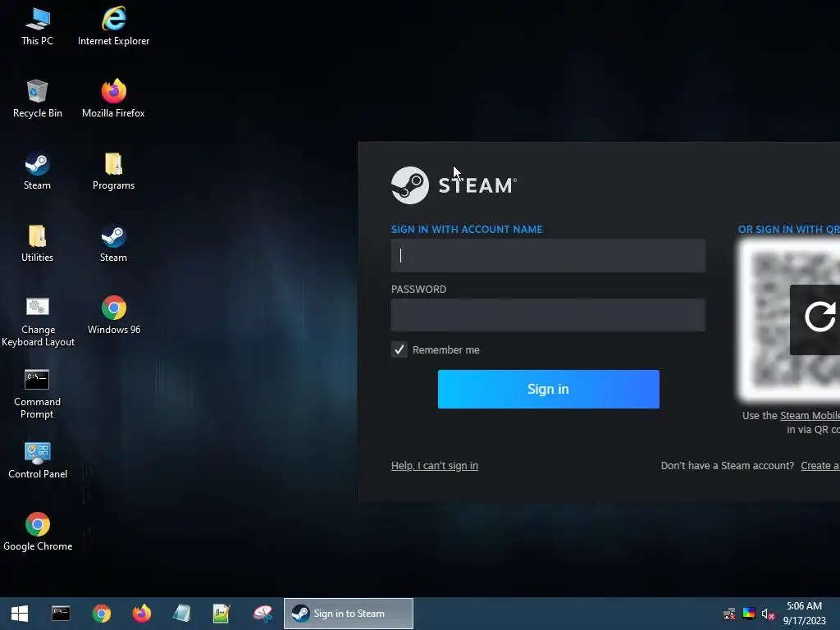
Task: Click the network status tray icon
Action: pos(729,614)
